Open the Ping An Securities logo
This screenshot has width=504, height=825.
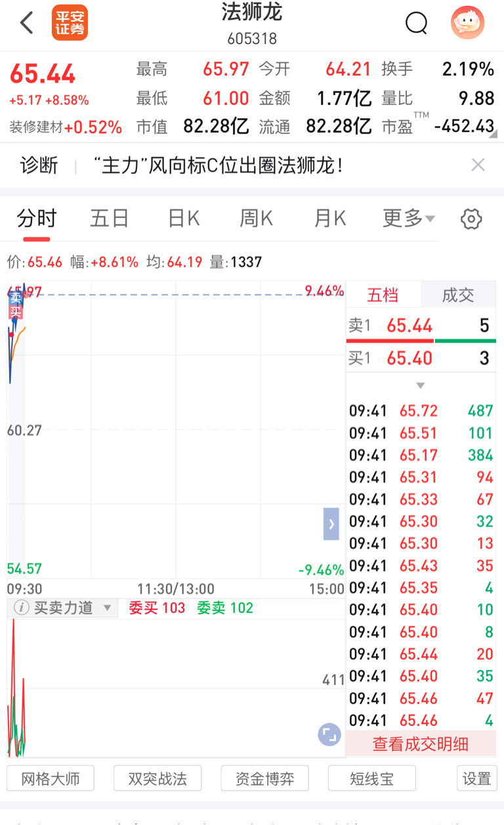tap(70, 23)
